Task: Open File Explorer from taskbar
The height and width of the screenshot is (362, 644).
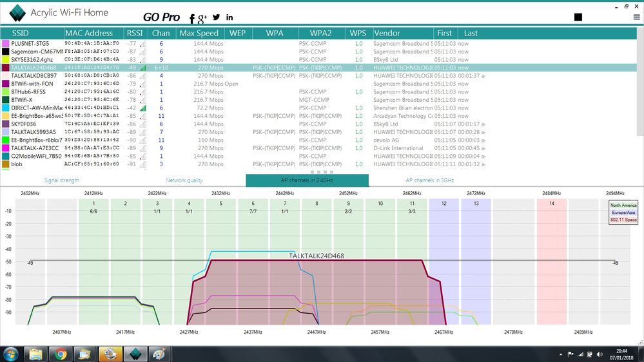Action: click(x=35, y=354)
